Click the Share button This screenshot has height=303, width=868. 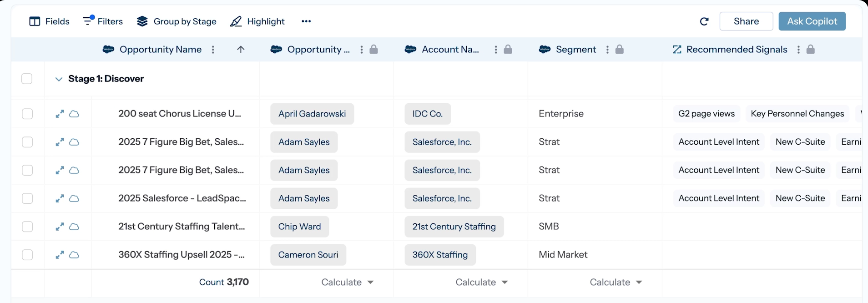[746, 21]
